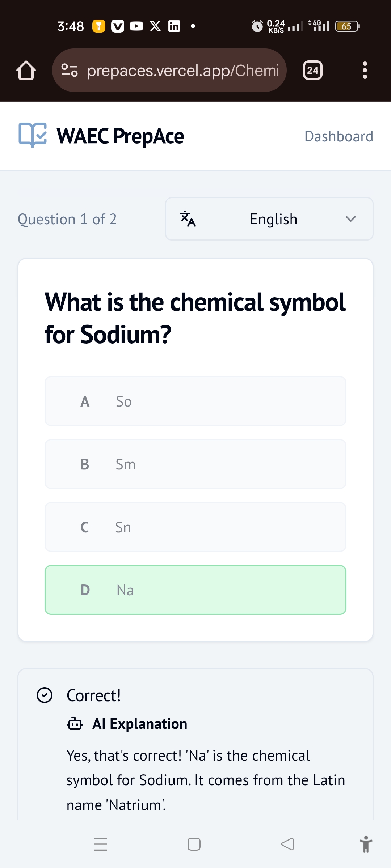
Task: Open the English language dropdown
Action: (273, 219)
